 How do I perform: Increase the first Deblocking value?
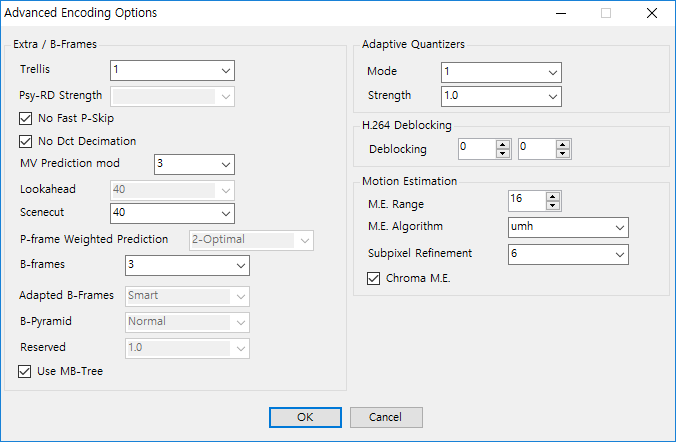click(x=503, y=144)
